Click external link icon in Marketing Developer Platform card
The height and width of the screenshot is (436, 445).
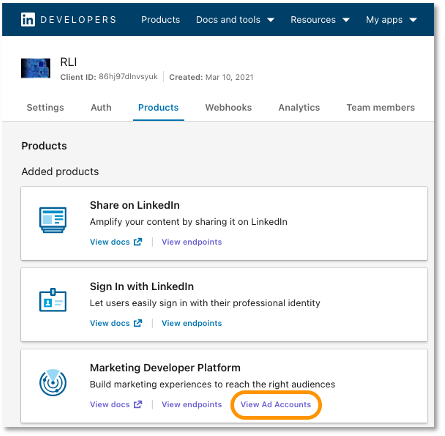[x=138, y=404]
